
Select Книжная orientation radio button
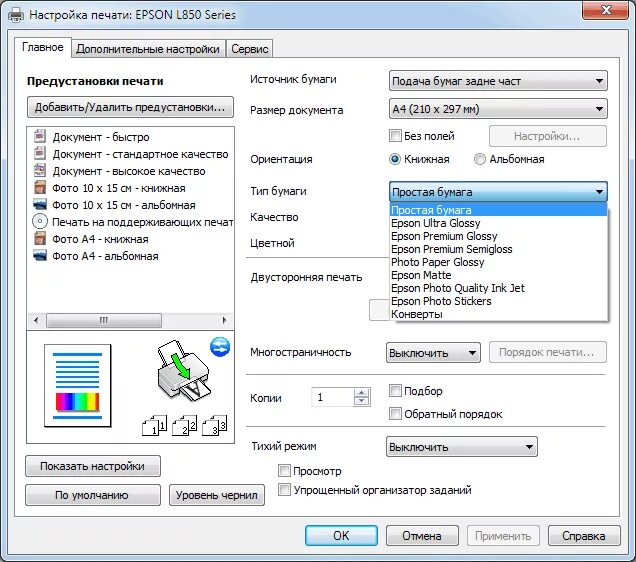click(395, 159)
